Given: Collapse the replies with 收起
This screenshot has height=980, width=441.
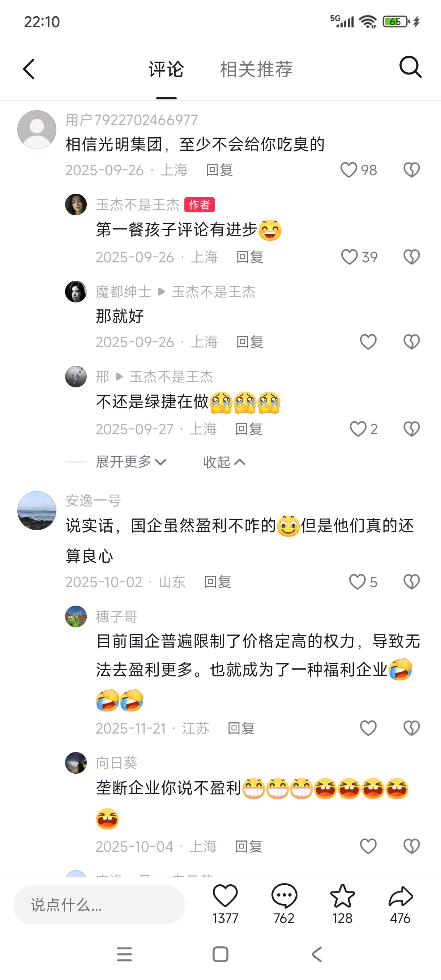Looking at the screenshot, I should pyautogui.click(x=224, y=462).
